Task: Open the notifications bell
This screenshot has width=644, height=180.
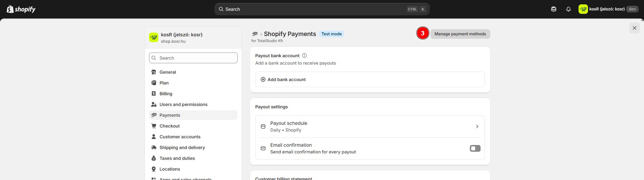Action: (568, 9)
